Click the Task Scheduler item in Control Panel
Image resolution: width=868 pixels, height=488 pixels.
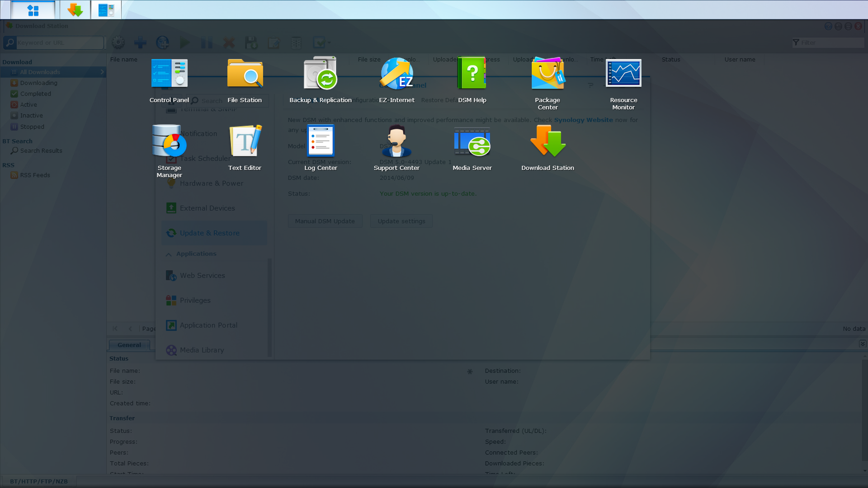(214, 158)
